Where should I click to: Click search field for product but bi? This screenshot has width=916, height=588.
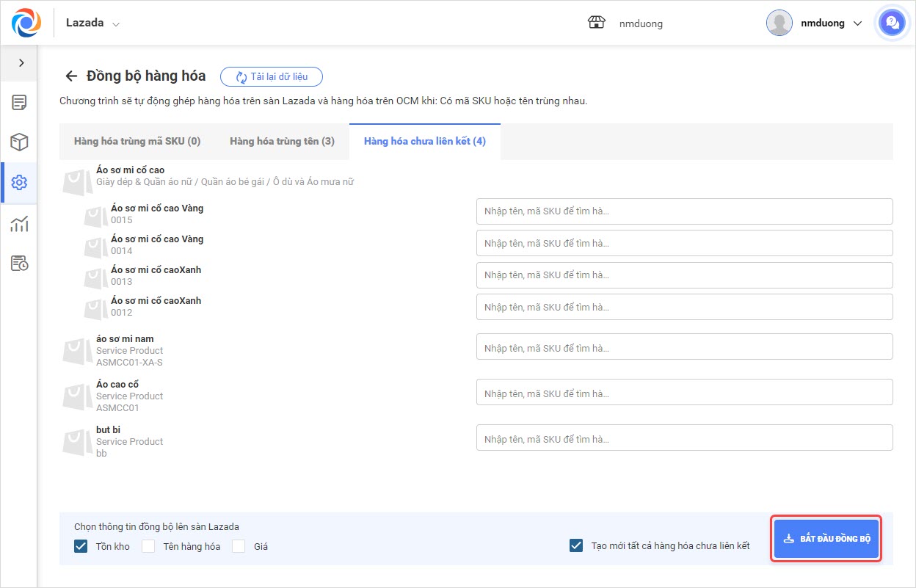click(x=684, y=438)
